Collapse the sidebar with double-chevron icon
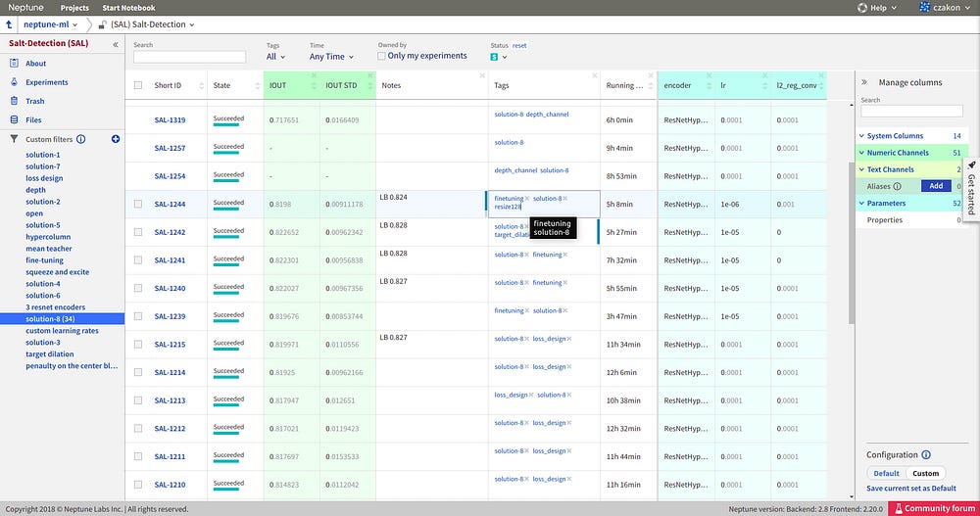The height and width of the screenshot is (516, 980). tap(116, 44)
